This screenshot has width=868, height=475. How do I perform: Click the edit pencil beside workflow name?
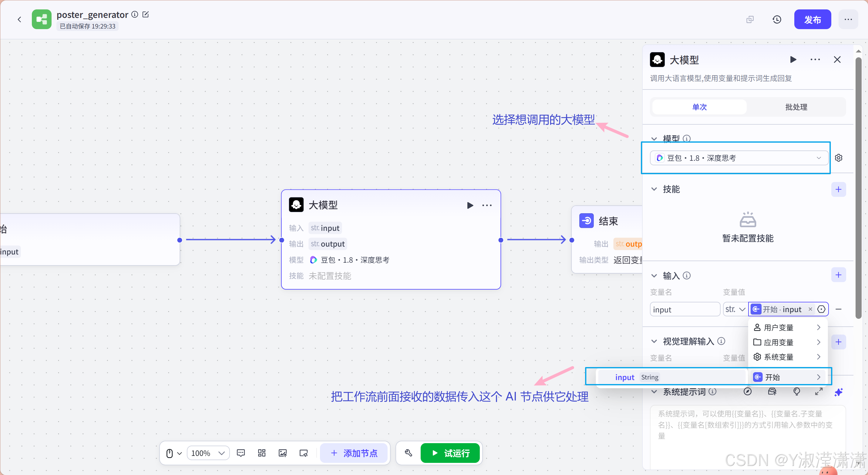(146, 14)
